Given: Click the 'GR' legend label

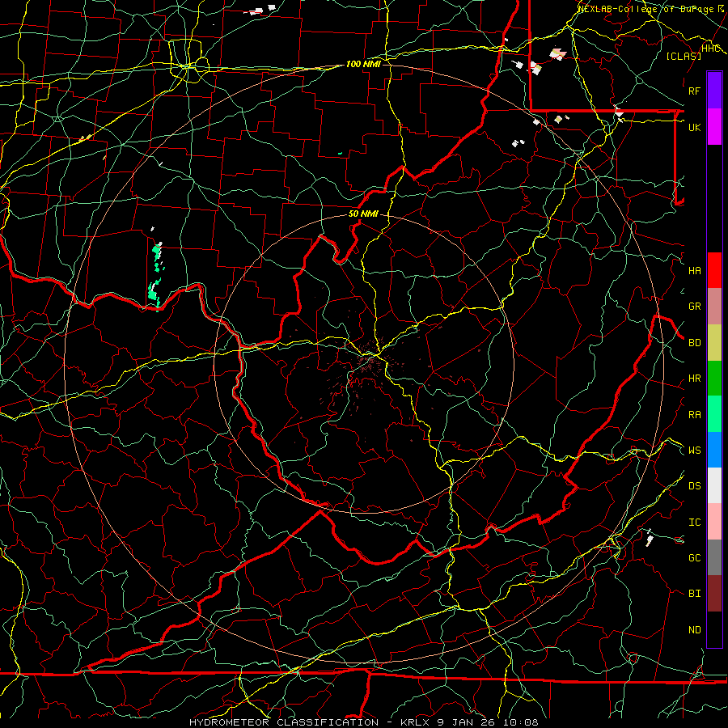Looking at the screenshot, I should tap(695, 307).
